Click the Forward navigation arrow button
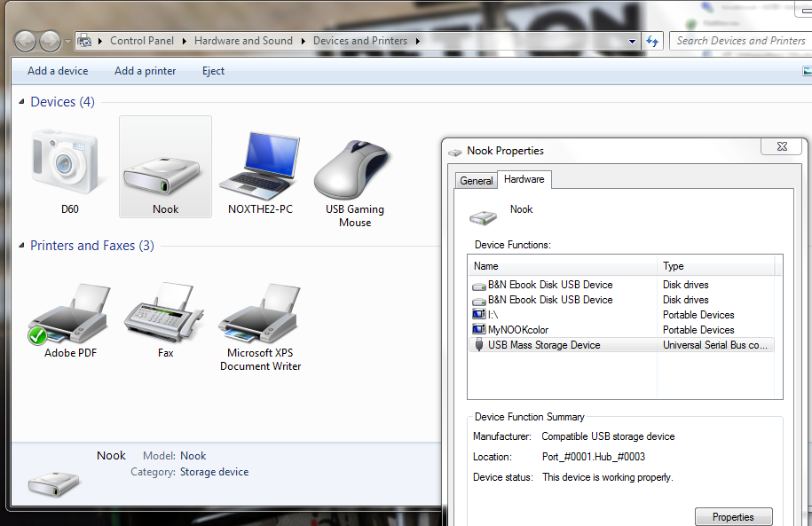 point(51,41)
